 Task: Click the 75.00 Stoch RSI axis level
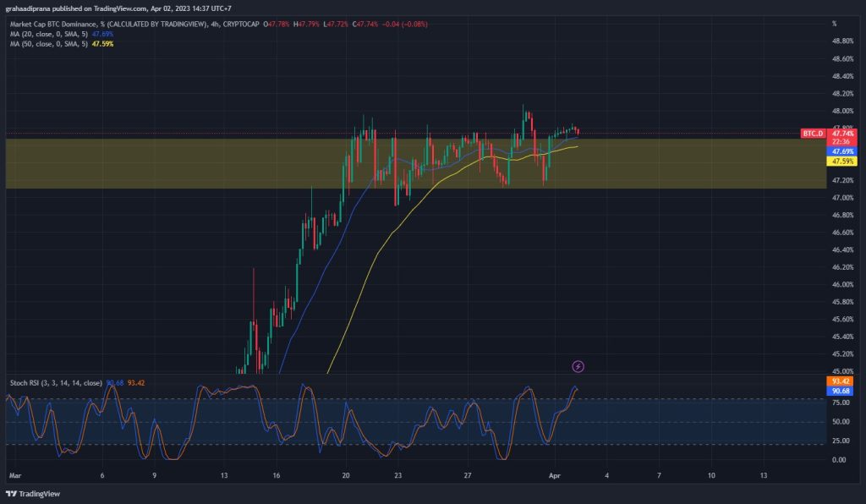coord(841,403)
